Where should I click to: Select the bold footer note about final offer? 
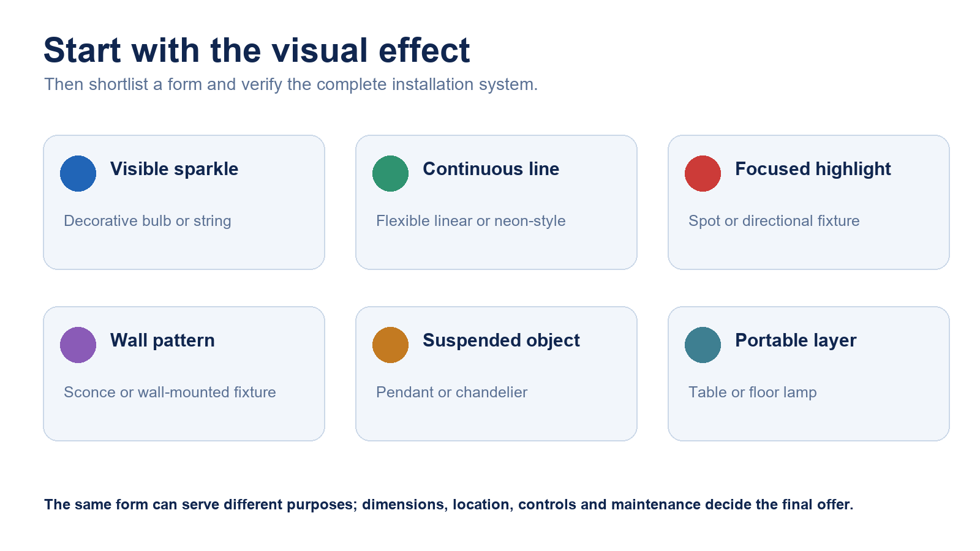[x=448, y=504]
